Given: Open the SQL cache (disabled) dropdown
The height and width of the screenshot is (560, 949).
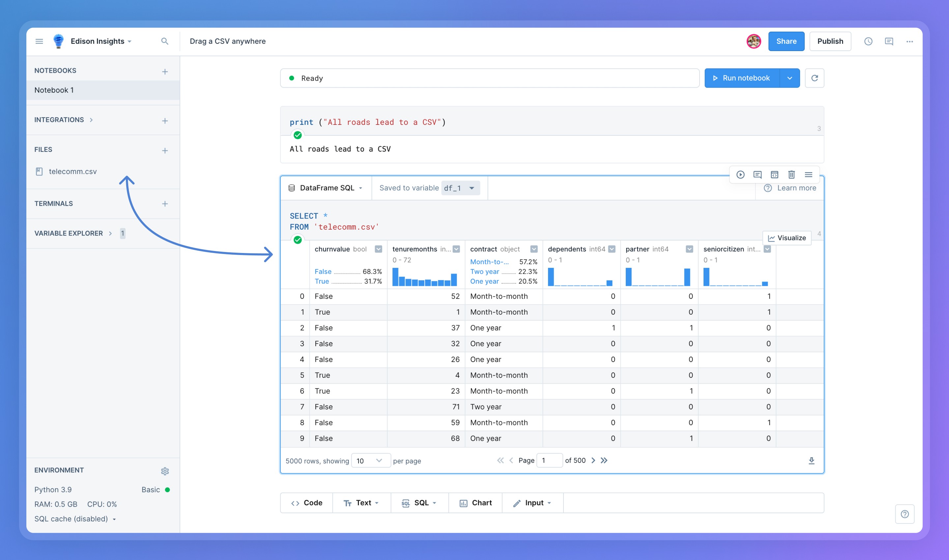Looking at the screenshot, I should (x=75, y=519).
